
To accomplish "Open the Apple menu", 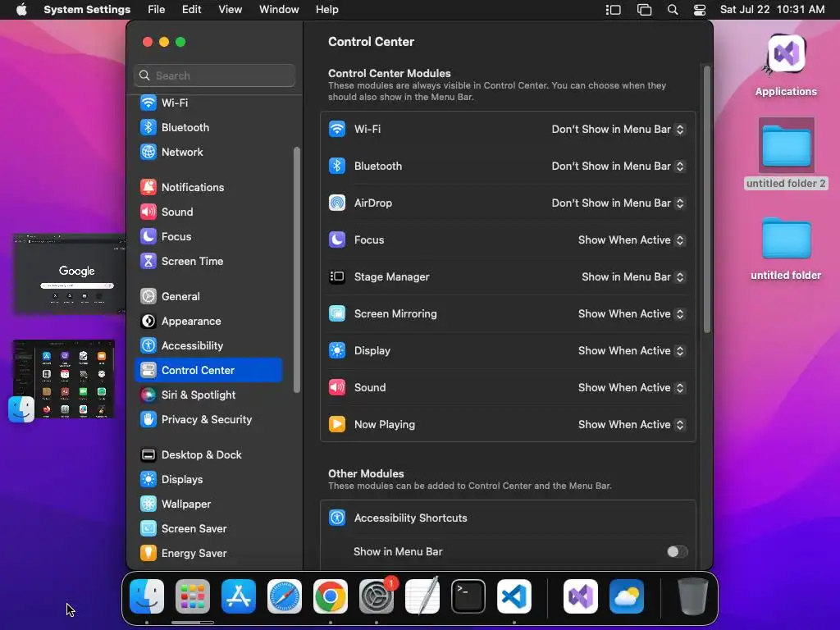I will pos(21,10).
